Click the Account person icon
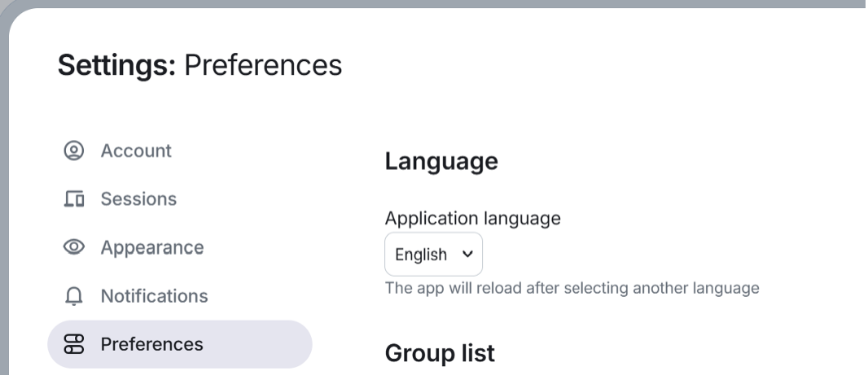This screenshot has height=375, width=868. click(74, 150)
